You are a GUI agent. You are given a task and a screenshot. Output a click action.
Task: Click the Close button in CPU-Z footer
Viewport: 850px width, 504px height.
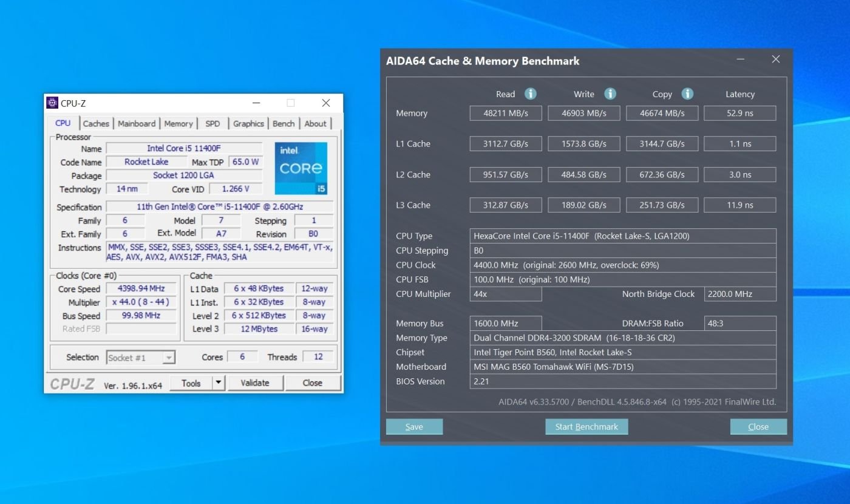[x=313, y=383]
